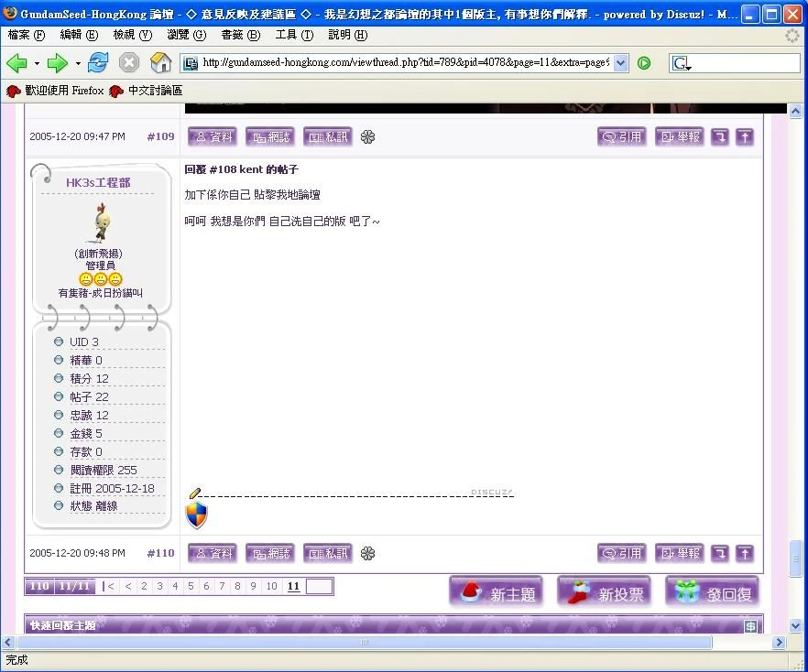Image resolution: width=808 pixels, height=672 pixels.
Task: Expand the address bar URL dropdown
Action: point(621,63)
